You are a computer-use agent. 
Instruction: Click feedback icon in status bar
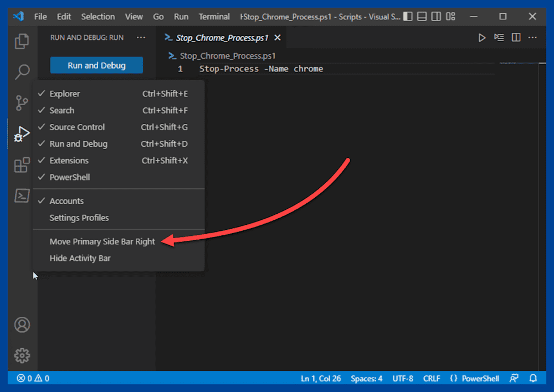tap(514, 379)
